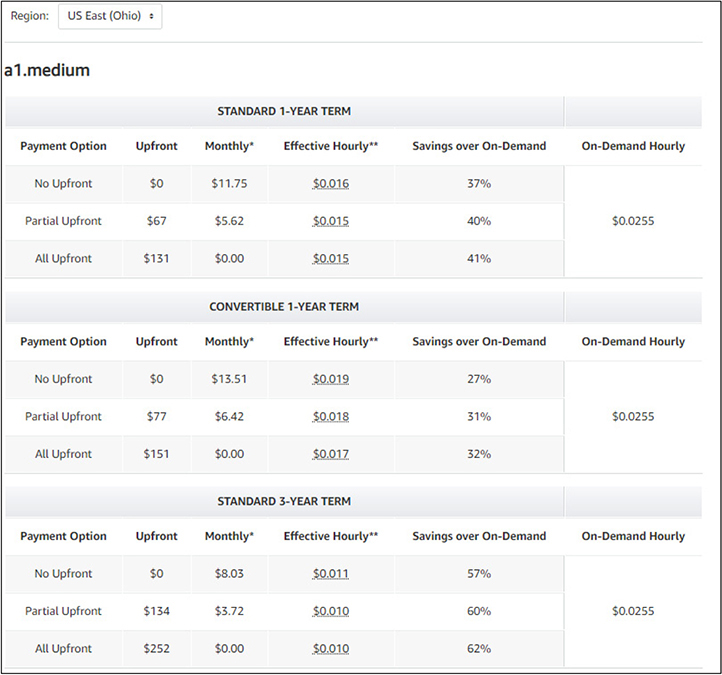
Task: Open Standard 1-Year Partial Upfront $0.015 hourly link
Action: pyautogui.click(x=331, y=221)
